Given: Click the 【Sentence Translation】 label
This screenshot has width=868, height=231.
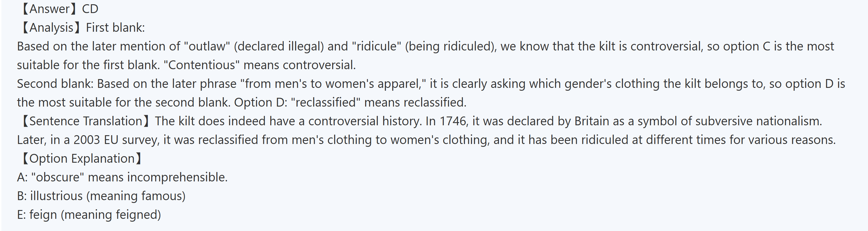Looking at the screenshot, I should coord(84,121).
